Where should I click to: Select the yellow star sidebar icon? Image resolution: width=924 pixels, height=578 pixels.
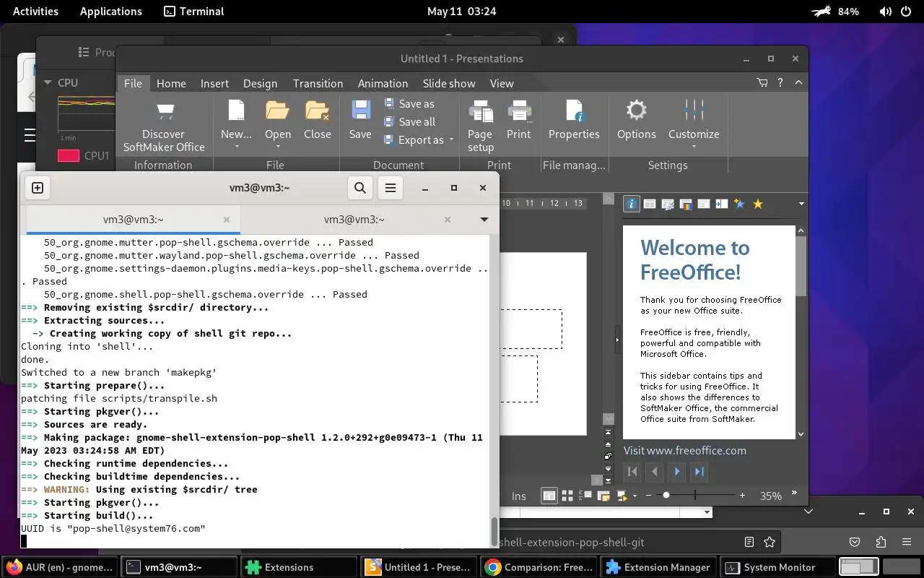tap(757, 204)
